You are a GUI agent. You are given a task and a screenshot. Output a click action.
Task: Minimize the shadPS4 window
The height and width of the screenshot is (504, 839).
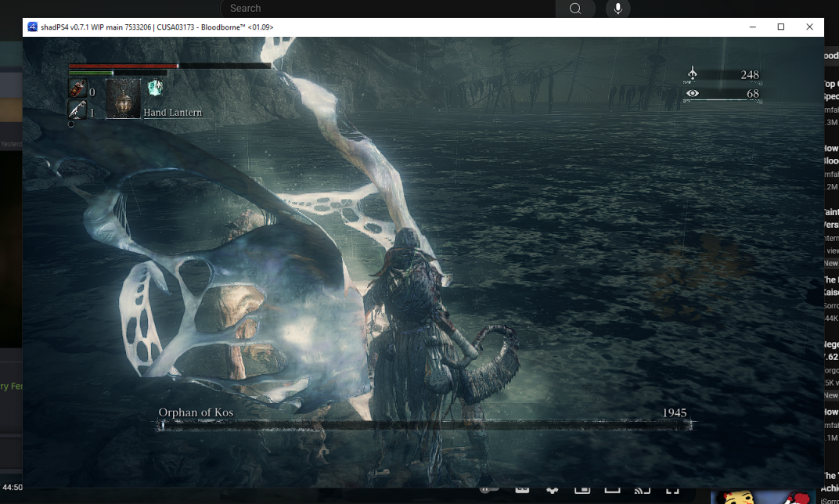(x=752, y=27)
